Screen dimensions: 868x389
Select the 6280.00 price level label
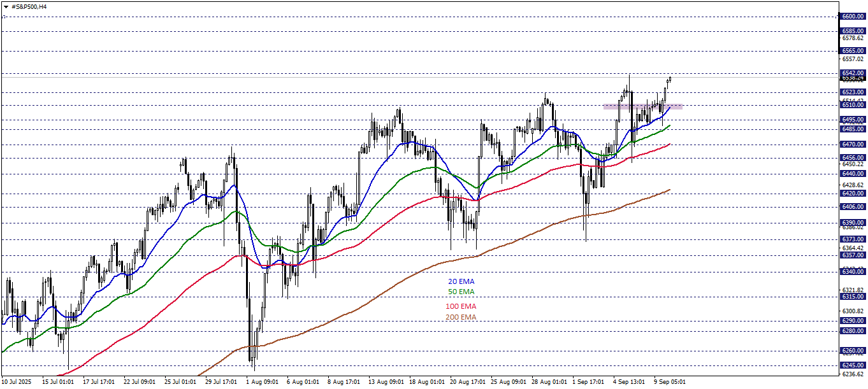853,331
